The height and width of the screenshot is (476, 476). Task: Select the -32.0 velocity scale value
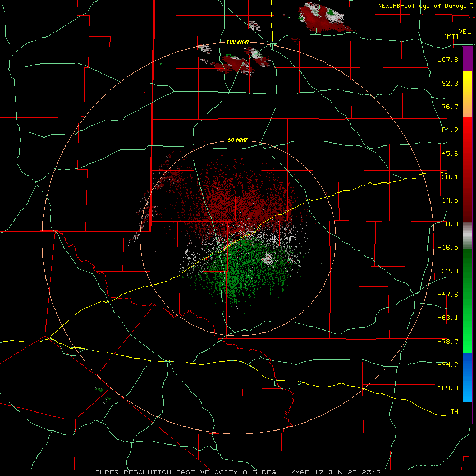point(448,271)
